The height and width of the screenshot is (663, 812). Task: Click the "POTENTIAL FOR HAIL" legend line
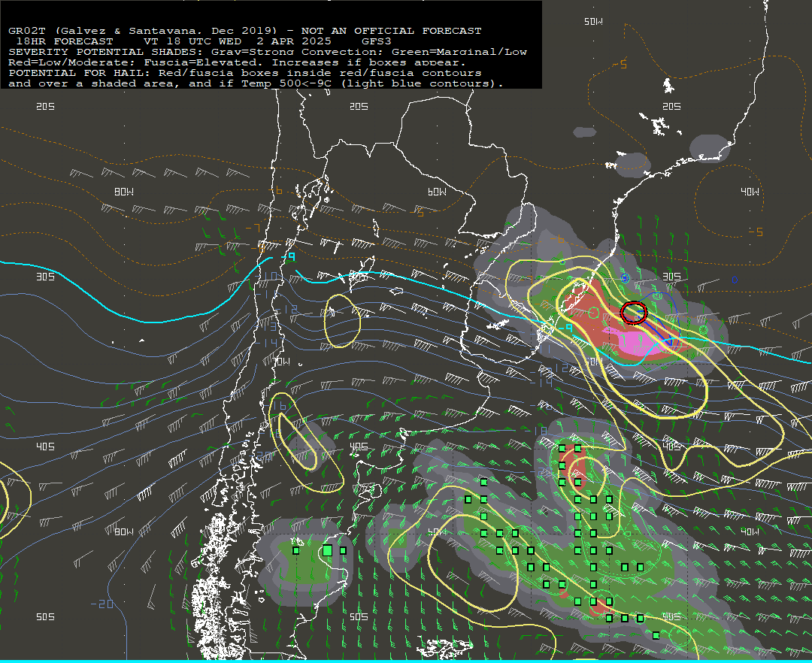click(x=245, y=73)
